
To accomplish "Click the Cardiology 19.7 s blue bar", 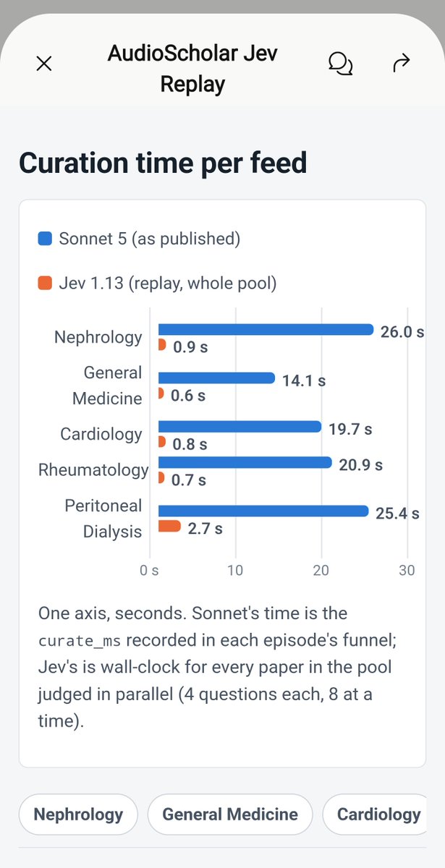I will click(x=240, y=427).
